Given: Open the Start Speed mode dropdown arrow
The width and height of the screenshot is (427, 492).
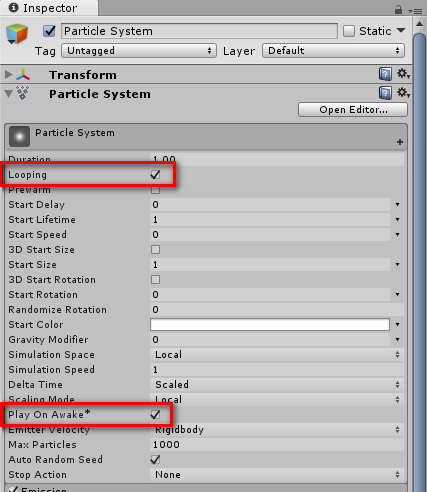Looking at the screenshot, I should pyautogui.click(x=397, y=234).
